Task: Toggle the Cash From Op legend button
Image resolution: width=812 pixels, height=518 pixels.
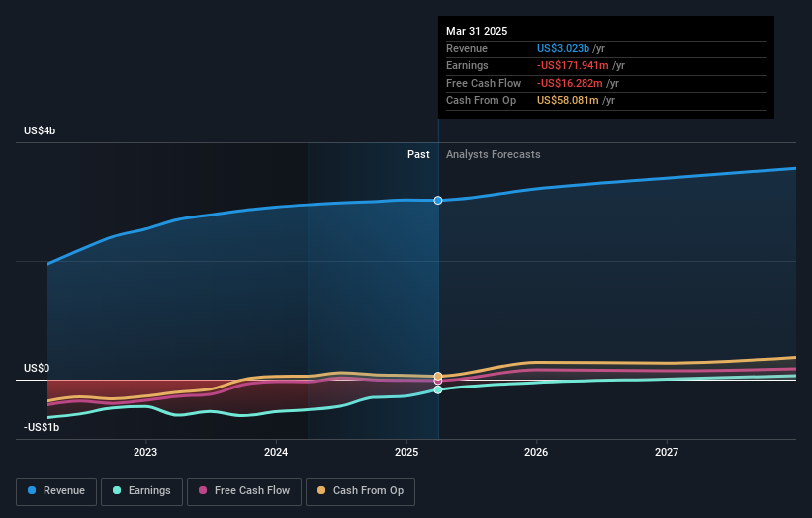Action: pos(360,491)
